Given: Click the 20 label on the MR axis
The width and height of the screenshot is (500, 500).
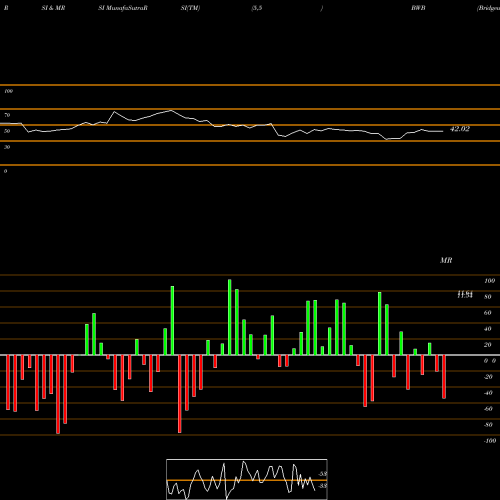Looking at the screenshot, I should coord(488,345).
